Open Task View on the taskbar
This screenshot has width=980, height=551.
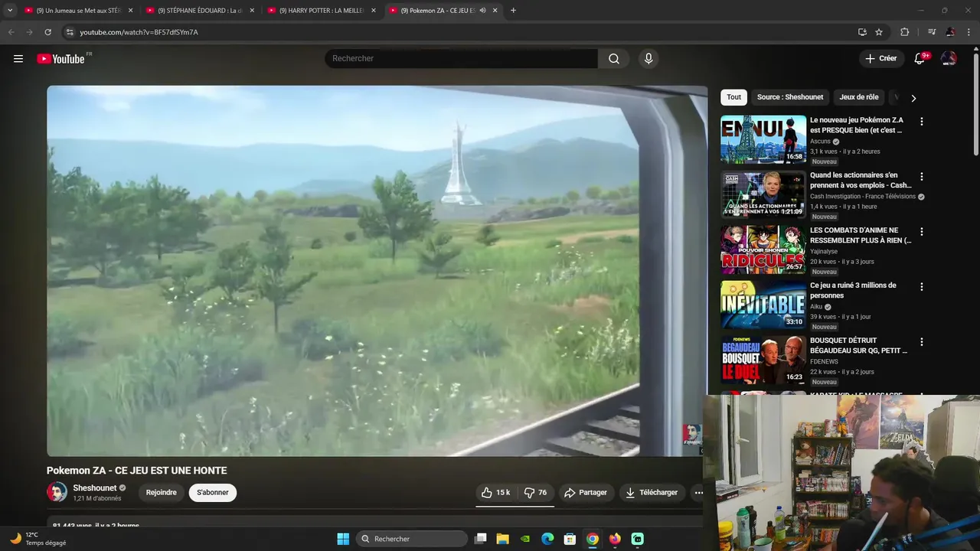(480, 539)
